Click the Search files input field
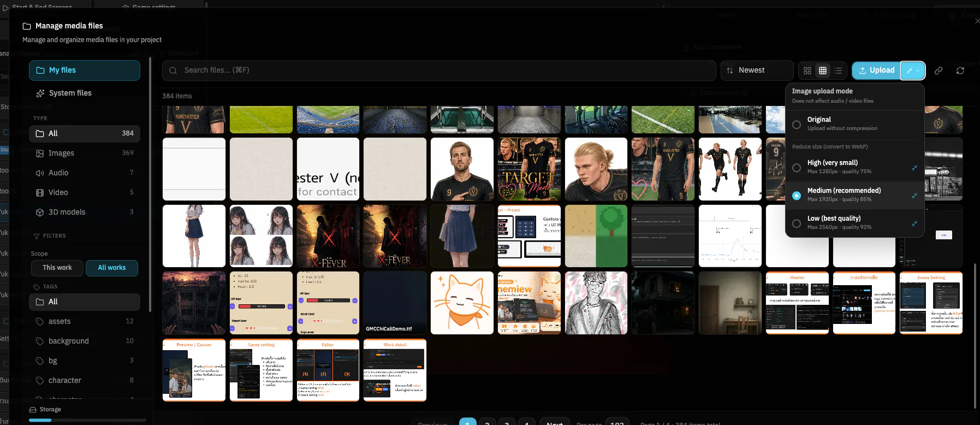980x425 pixels. [x=439, y=70]
